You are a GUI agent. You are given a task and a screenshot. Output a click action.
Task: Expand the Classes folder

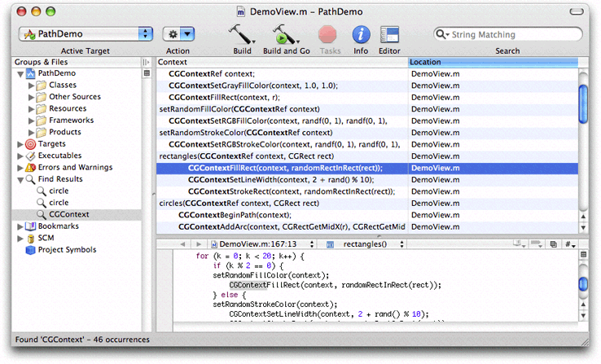pyautogui.click(x=31, y=85)
